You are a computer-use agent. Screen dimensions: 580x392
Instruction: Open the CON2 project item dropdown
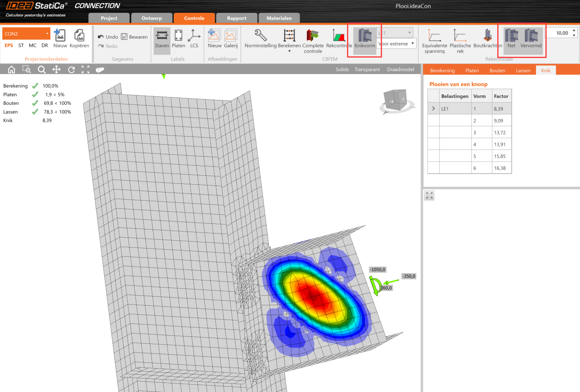[x=47, y=34]
